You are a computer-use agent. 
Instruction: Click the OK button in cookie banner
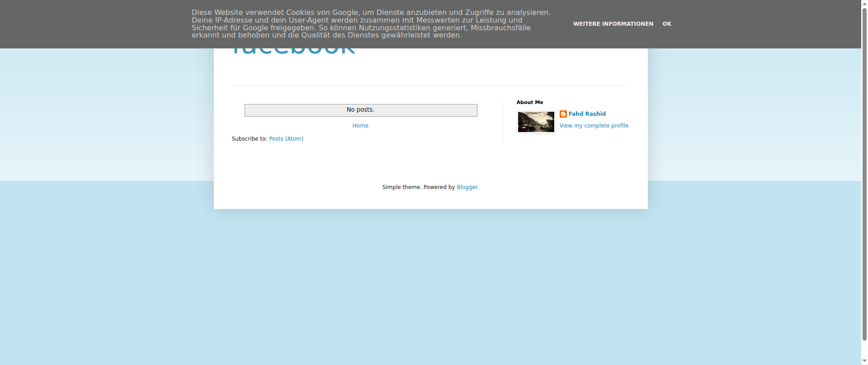(x=667, y=24)
